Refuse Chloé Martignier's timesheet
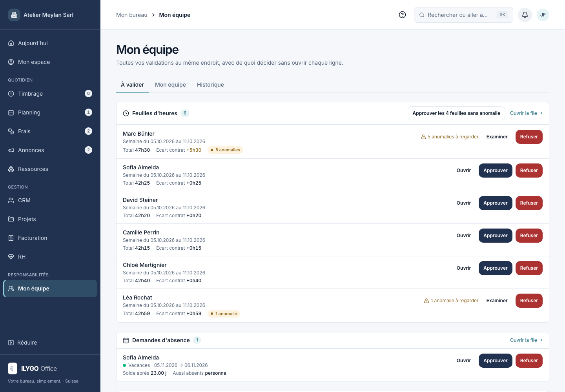This screenshot has height=392, width=565. point(529,268)
